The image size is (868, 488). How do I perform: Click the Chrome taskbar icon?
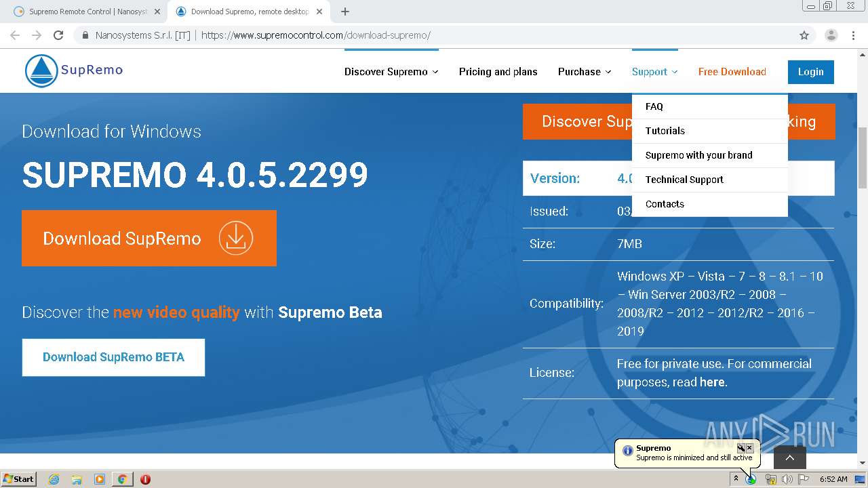pos(122,479)
